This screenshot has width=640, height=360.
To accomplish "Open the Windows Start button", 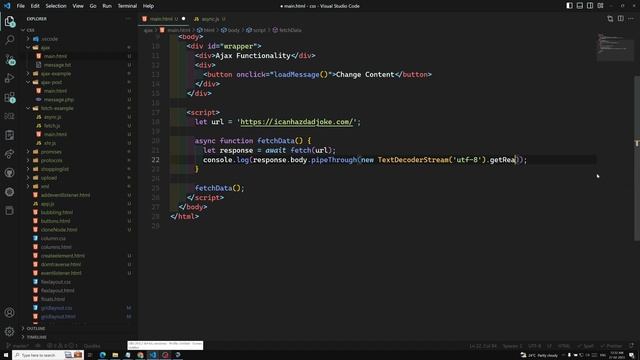I will [6, 355].
